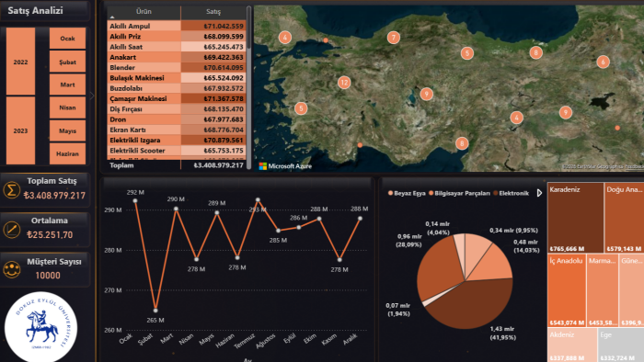This screenshot has height=362, width=644.
Task: Click the Ocak 292 M data point
Action: (135, 201)
